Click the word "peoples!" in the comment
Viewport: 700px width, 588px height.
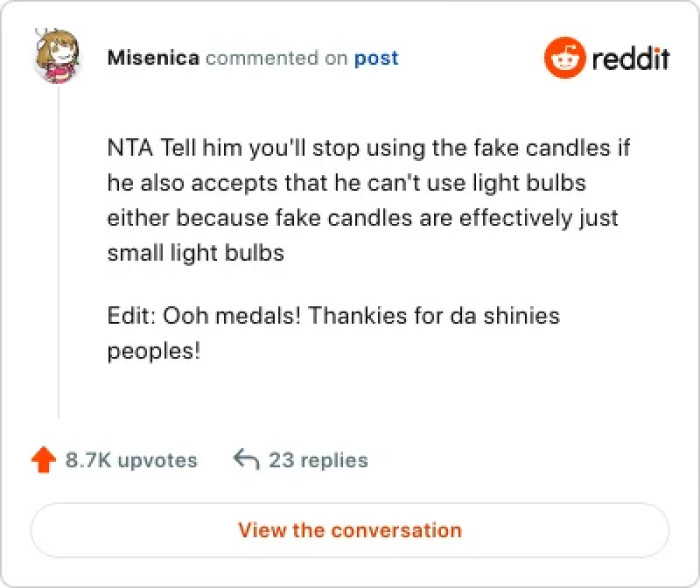pyautogui.click(x=154, y=352)
